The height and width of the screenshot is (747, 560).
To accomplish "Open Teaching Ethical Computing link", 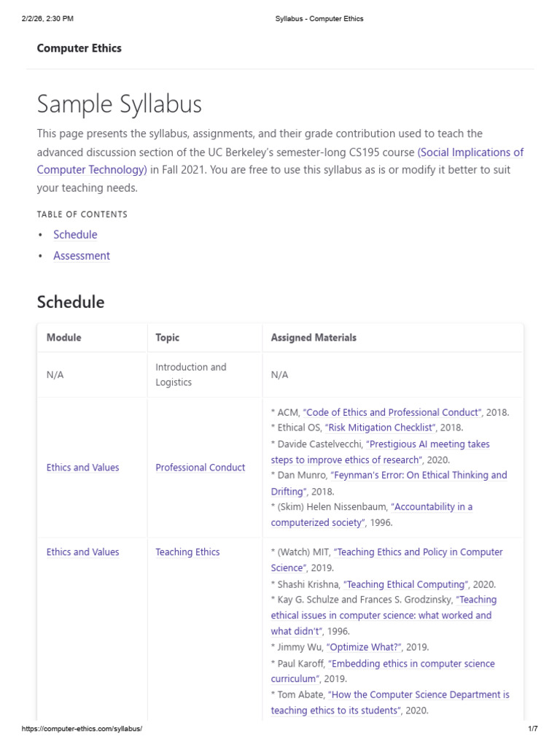I will pyautogui.click(x=405, y=584).
